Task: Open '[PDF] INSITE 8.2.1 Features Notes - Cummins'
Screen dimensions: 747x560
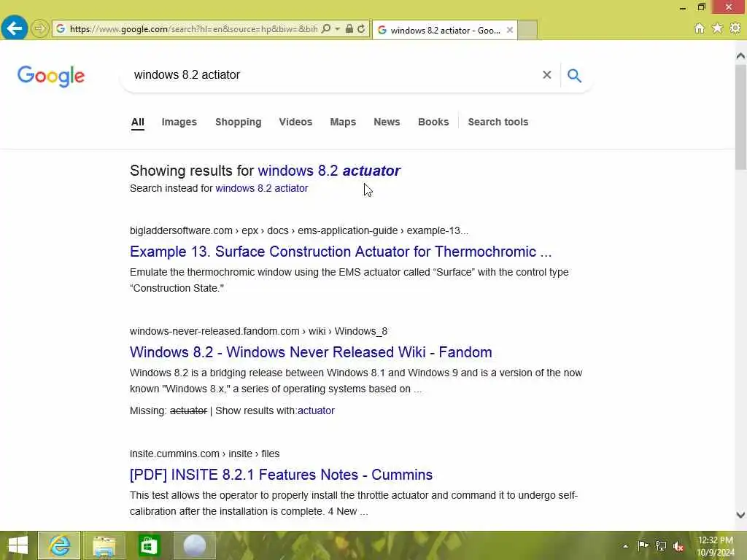Action: coord(281,475)
